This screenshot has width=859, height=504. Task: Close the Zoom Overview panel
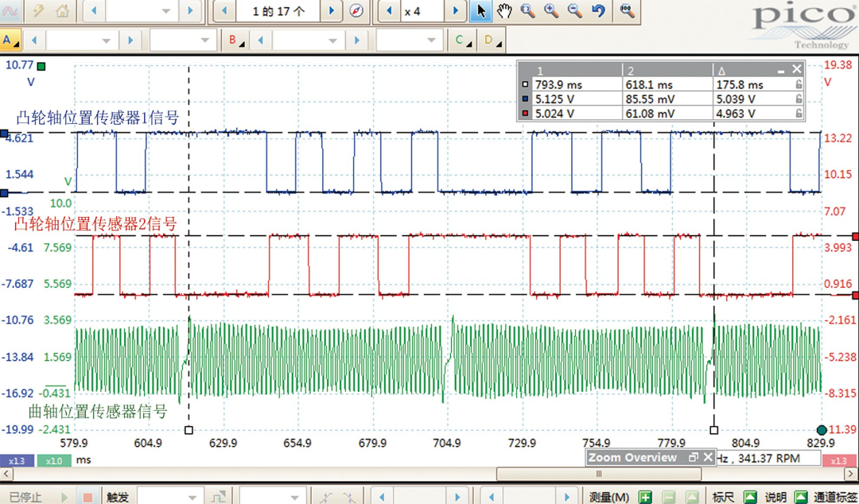pos(708,457)
